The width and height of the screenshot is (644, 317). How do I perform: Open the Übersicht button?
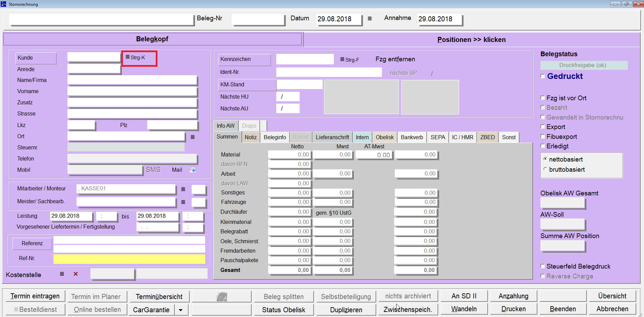[613, 296]
